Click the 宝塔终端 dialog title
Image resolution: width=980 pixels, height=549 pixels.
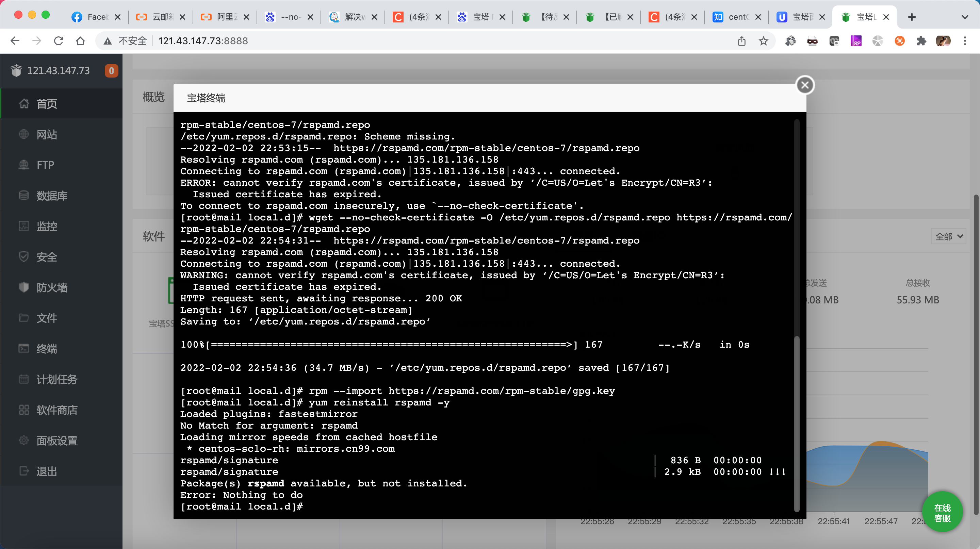(206, 98)
